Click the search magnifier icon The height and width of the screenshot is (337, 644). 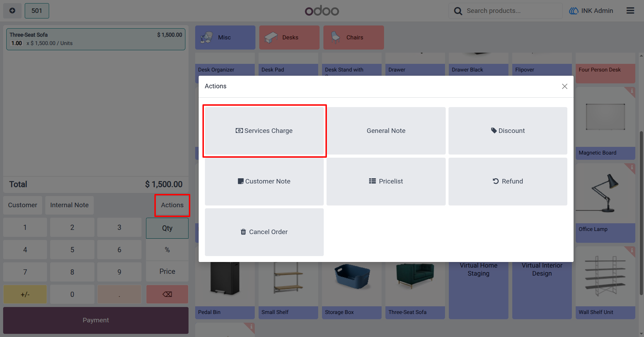coord(458,11)
